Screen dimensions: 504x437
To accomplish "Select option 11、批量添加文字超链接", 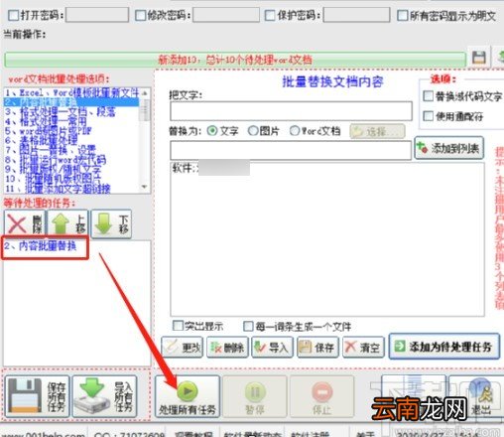I will coord(71,189).
